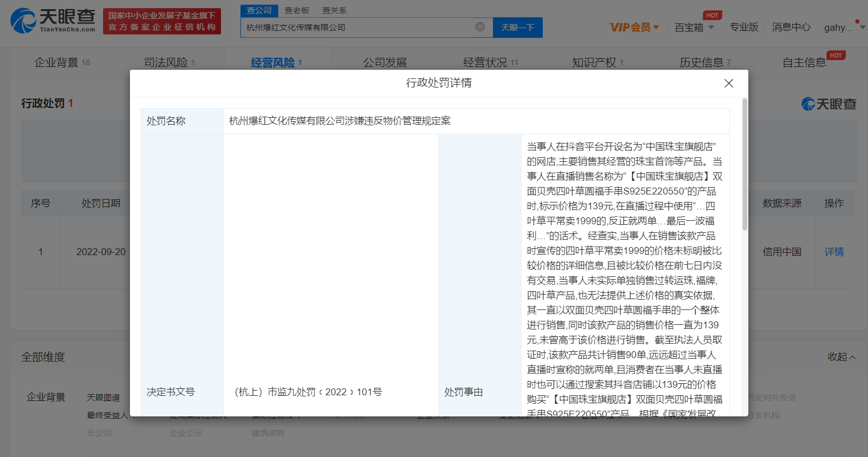This screenshot has height=457, width=868.
Task: Click the 天眼图谱 link under 企业背景
Action: click(x=104, y=398)
